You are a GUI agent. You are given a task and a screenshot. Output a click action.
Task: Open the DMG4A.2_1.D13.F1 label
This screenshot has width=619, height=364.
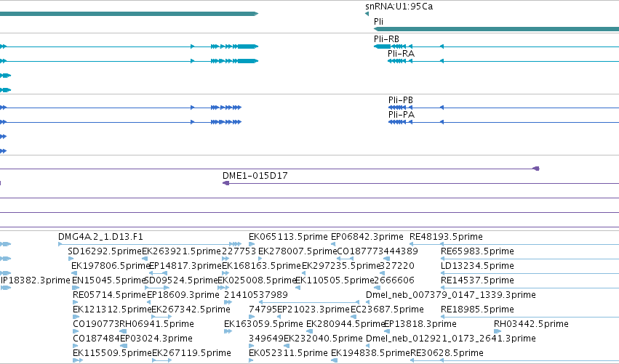pyautogui.click(x=100, y=237)
